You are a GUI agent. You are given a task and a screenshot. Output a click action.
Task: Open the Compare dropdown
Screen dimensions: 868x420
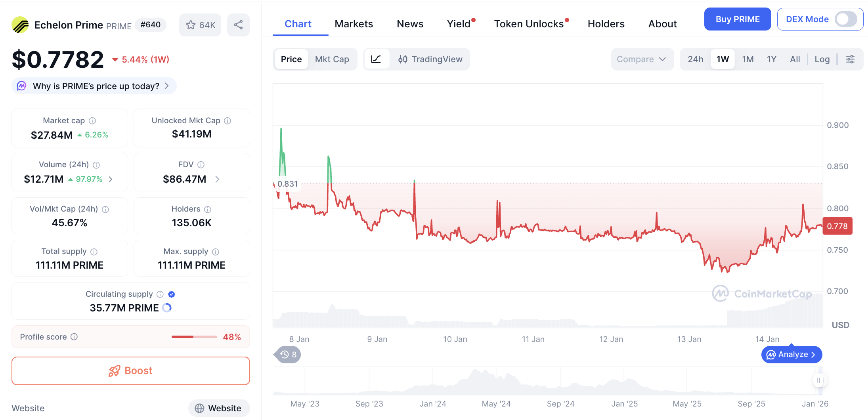point(641,59)
